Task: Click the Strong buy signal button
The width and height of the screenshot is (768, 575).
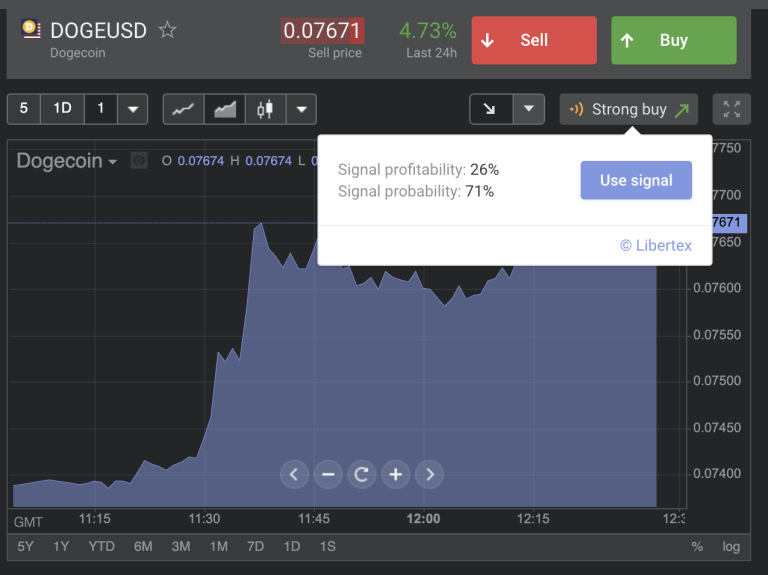Action: (x=628, y=109)
